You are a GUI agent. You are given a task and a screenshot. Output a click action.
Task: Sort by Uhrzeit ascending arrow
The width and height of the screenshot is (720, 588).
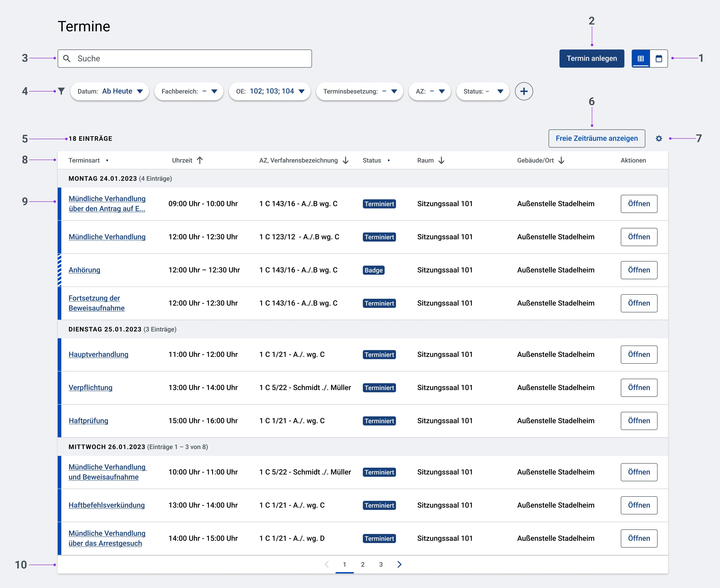pyautogui.click(x=200, y=160)
